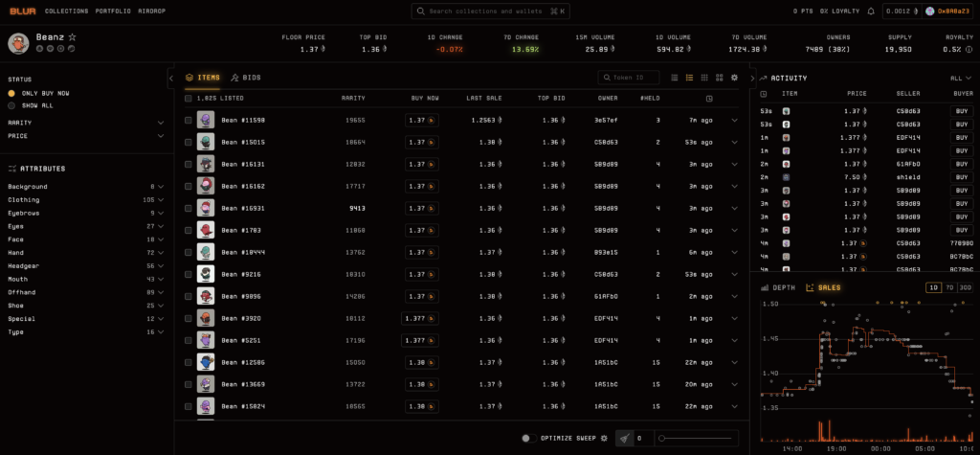Favorite Beanz with the star icon
Screen dimensions: 980x455
pos(72,37)
